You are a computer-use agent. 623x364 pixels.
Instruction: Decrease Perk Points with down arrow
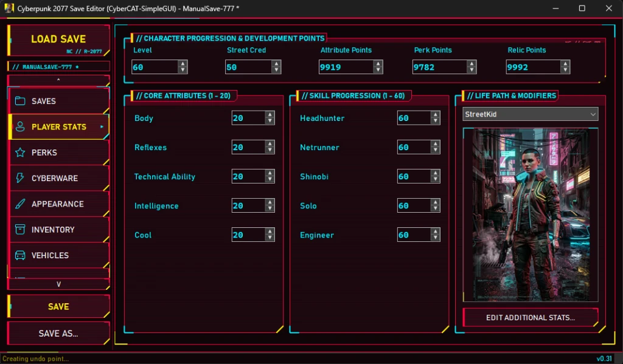tap(472, 70)
